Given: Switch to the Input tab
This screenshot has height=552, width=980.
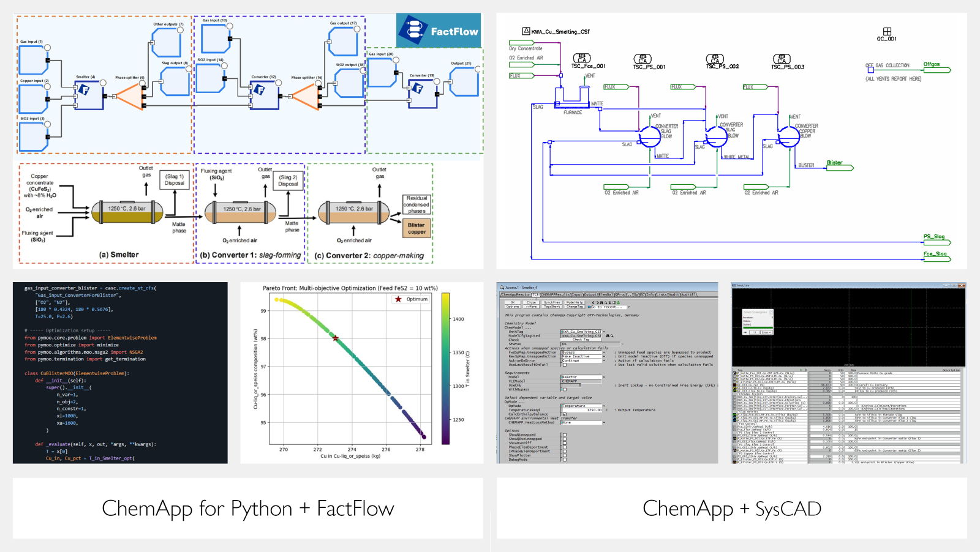Looking at the screenshot, I should click(578, 294).
